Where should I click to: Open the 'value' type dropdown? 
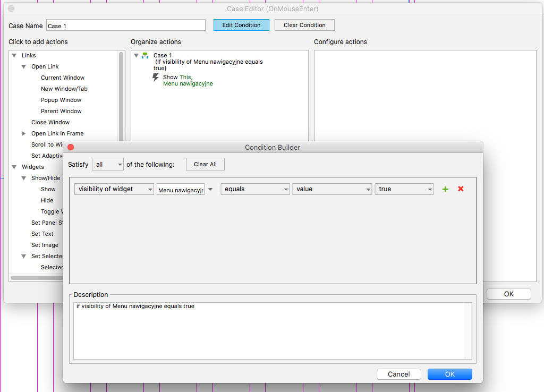pos(332,189)
